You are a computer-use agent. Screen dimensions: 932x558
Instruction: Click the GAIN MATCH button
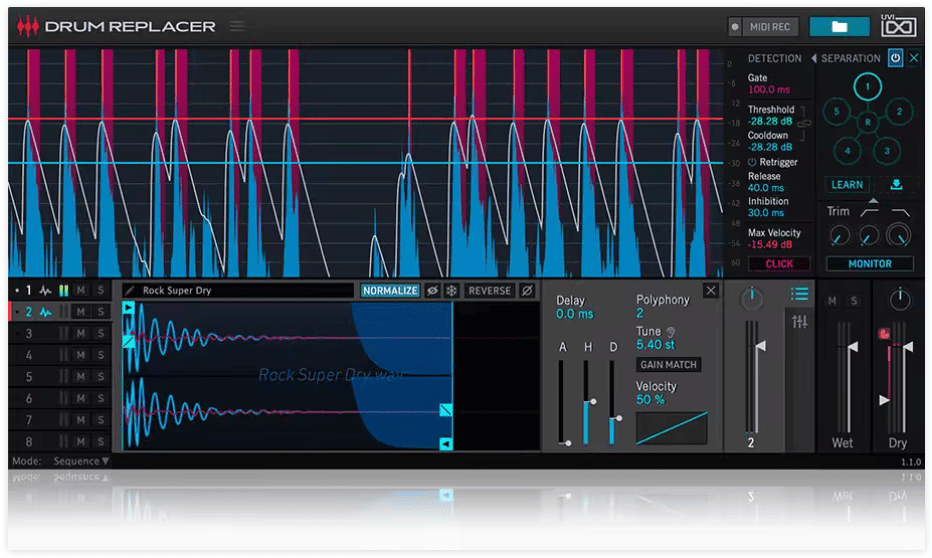click(668, 365)
